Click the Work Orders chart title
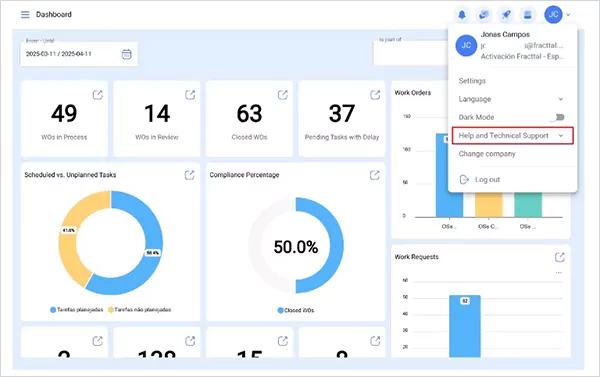600x377 pixels. coord(412,93)
